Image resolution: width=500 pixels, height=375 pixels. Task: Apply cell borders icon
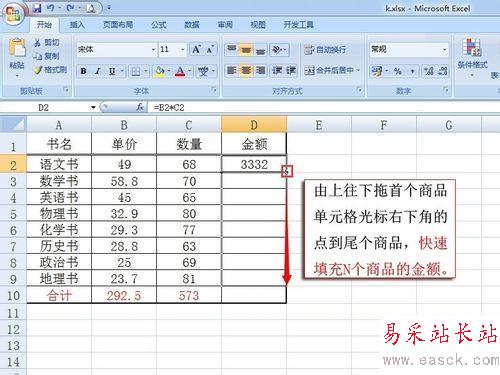tap(135, 71)
